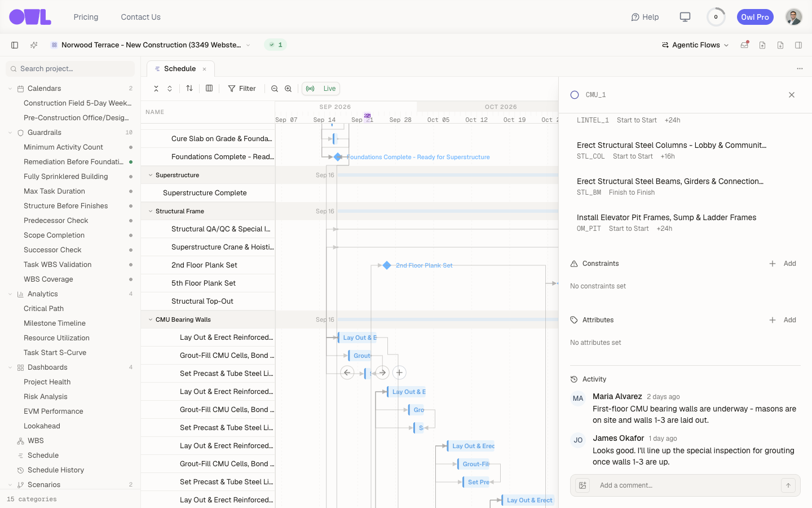Toggle Minimum Activity Count status dot
Viewport: 812px width, 508px height.
131,147
